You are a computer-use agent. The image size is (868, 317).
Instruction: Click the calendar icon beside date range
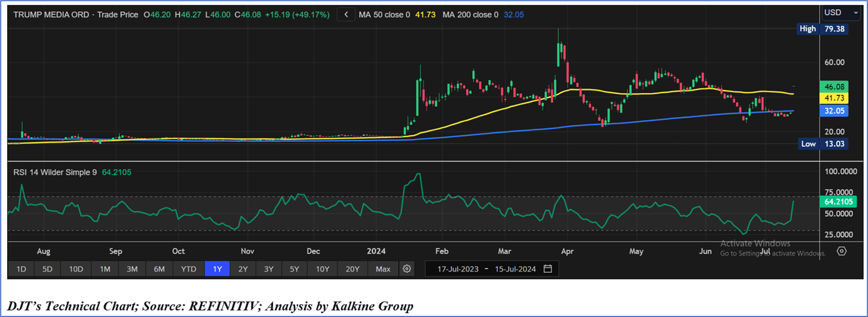coord(547,268)
